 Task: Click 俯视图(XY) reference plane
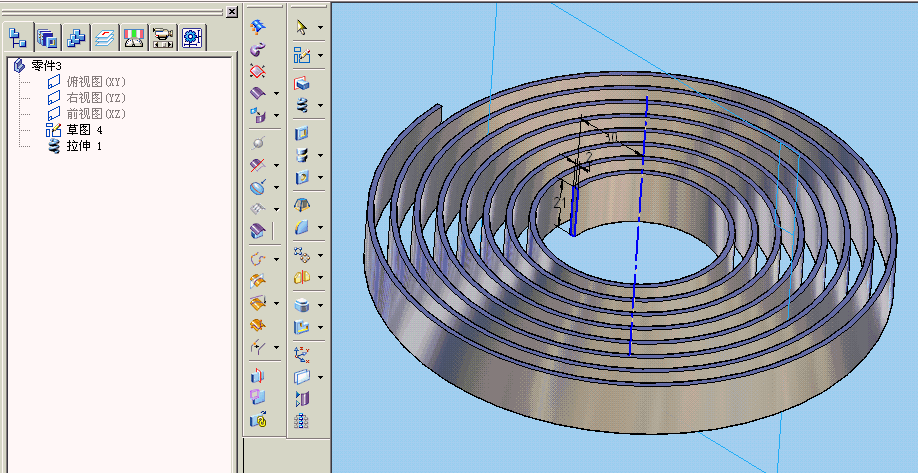pyautogui.click(x=95, y=81)
